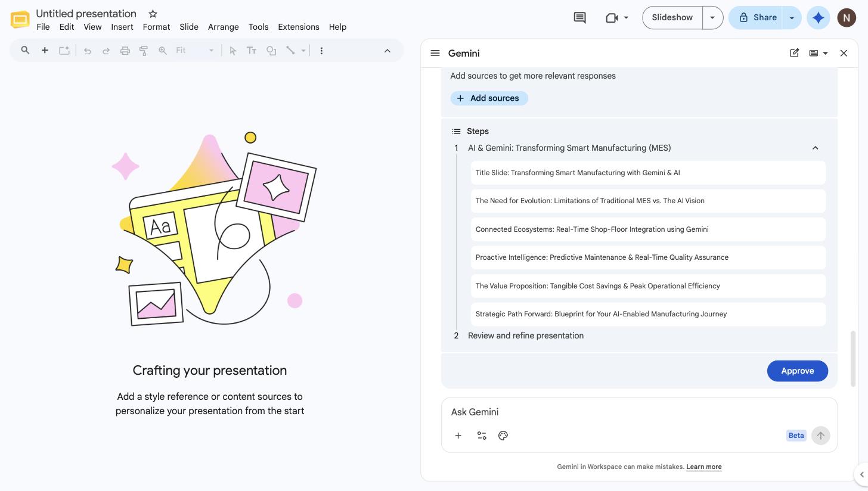Open comment history icon
Viewport: 868px width, 491px height.
tap(579, 18)
